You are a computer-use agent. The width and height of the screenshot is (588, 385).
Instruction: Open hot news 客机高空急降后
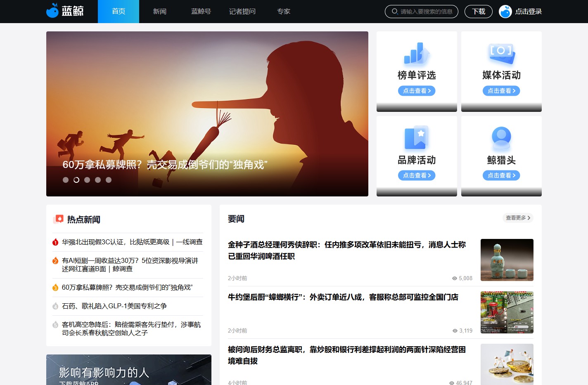tap(131, 329)
